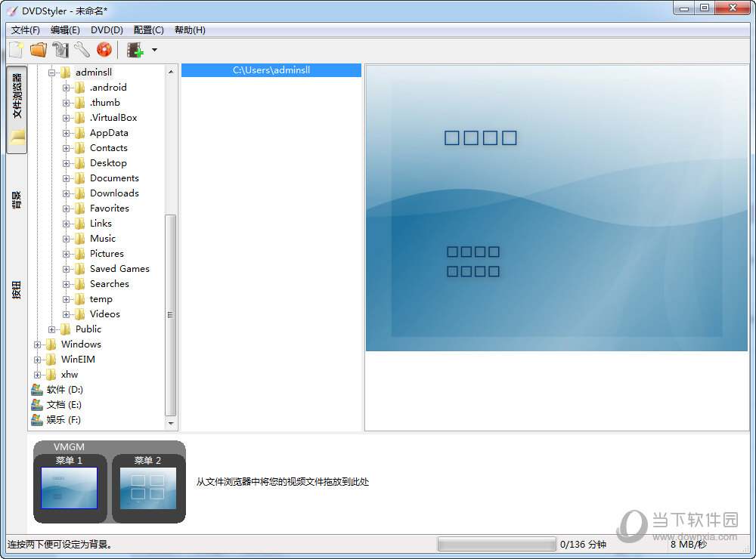The height and width of the screenshot is (559, 756).
Task: Select the Documents folder
Action: coord(114,178)
